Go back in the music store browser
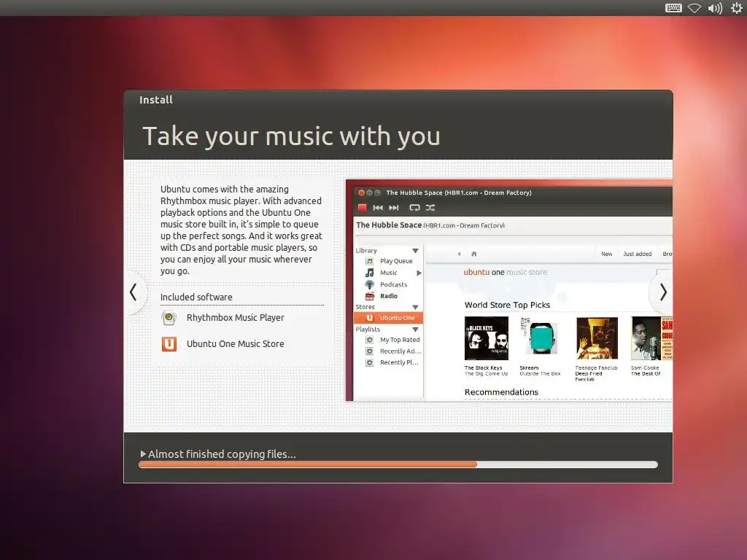The height and width of the screenshot is (560, 747). 459,254
